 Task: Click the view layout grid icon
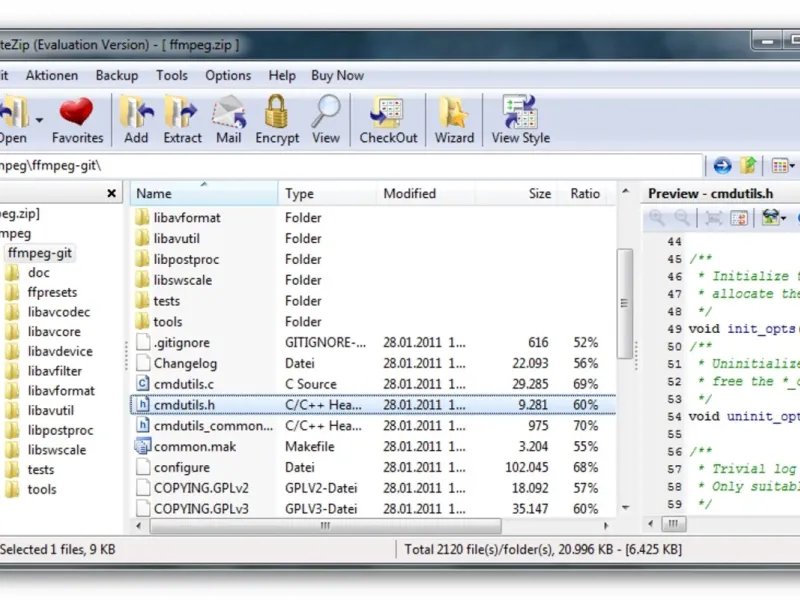(x=779, y=166)
